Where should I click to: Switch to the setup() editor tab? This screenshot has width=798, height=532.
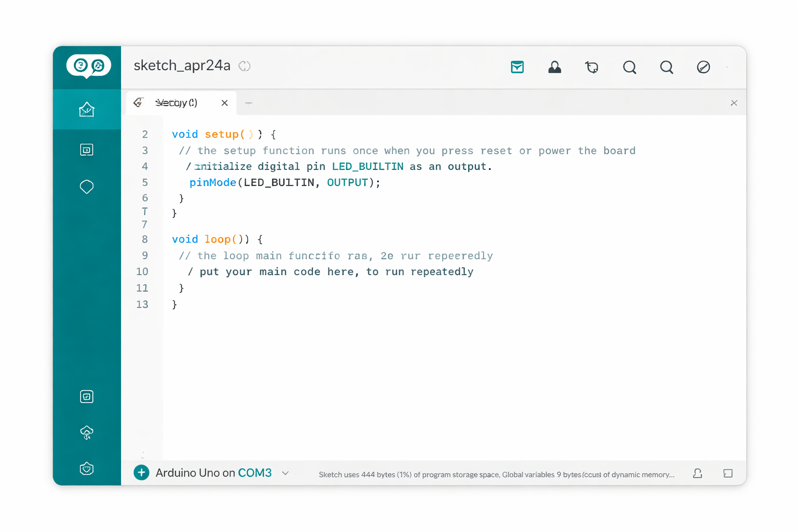(x=177, y=102)
